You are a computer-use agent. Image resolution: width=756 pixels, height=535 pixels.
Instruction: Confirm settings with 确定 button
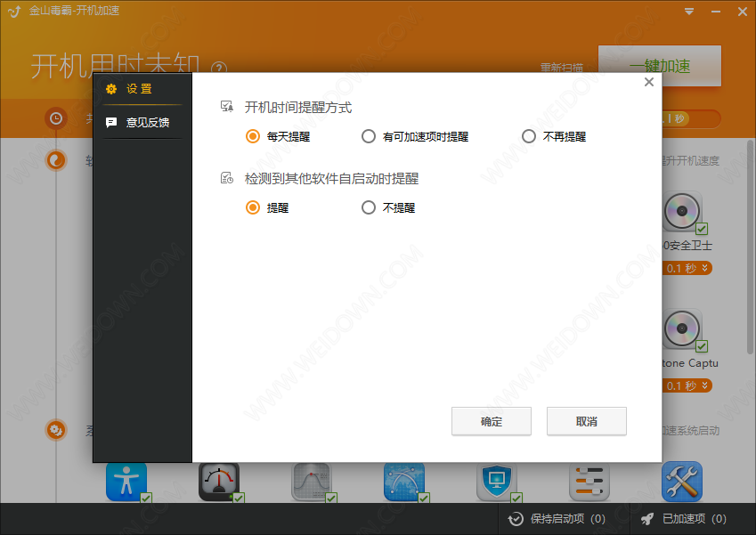(x=492, y=421)
